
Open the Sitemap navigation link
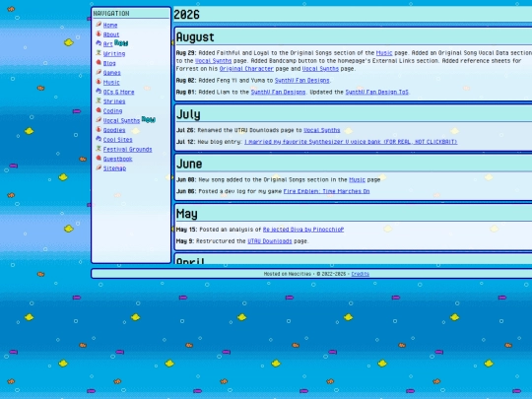114,168
